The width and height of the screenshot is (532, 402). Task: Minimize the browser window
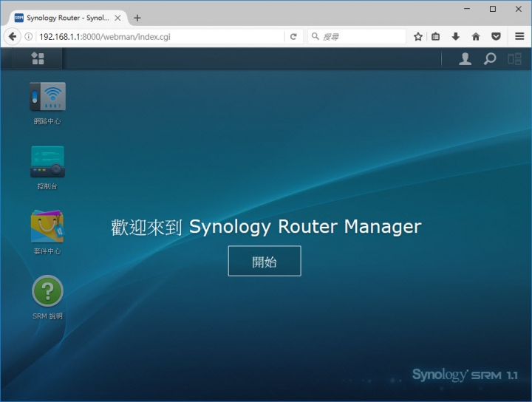467,9
